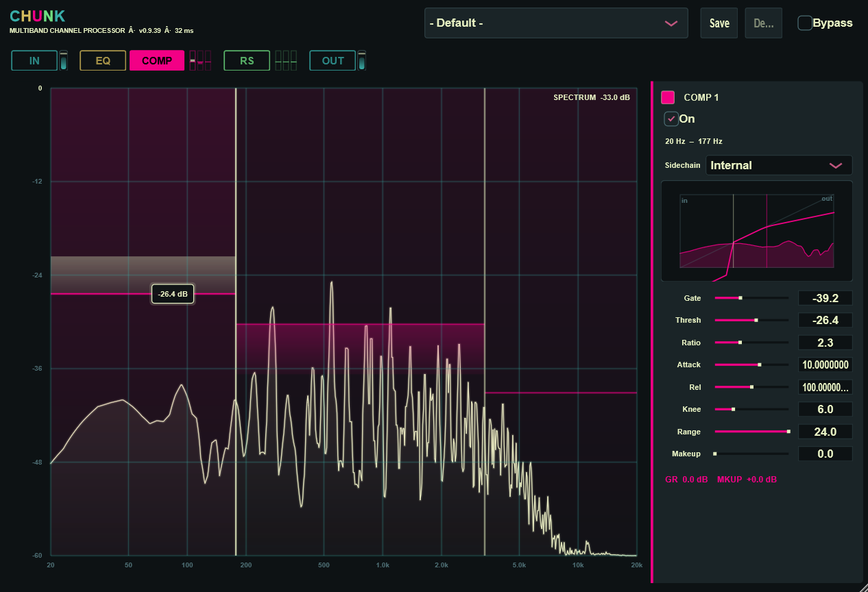Switch to the EQ module tab
868x592 pixels.
click(103, 60)
